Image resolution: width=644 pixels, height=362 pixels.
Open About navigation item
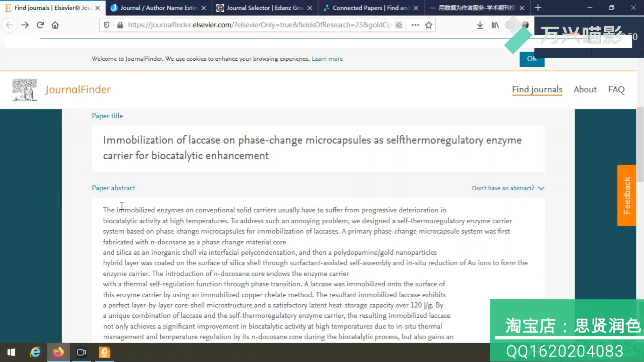pyautogui.click(x=585, y=89)
